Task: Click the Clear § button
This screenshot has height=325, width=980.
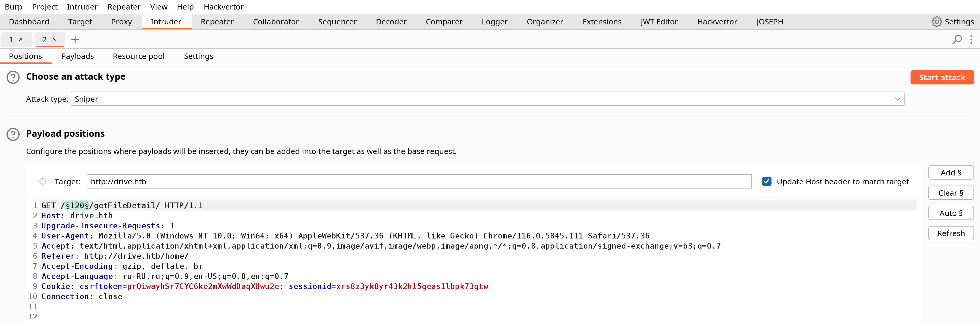Action: coord(951,193)
